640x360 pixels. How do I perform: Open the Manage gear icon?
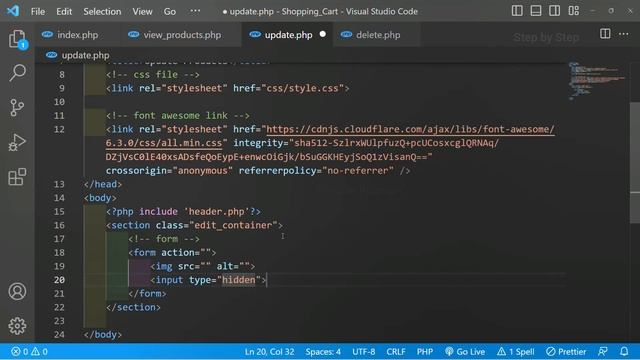click(17, 326)
